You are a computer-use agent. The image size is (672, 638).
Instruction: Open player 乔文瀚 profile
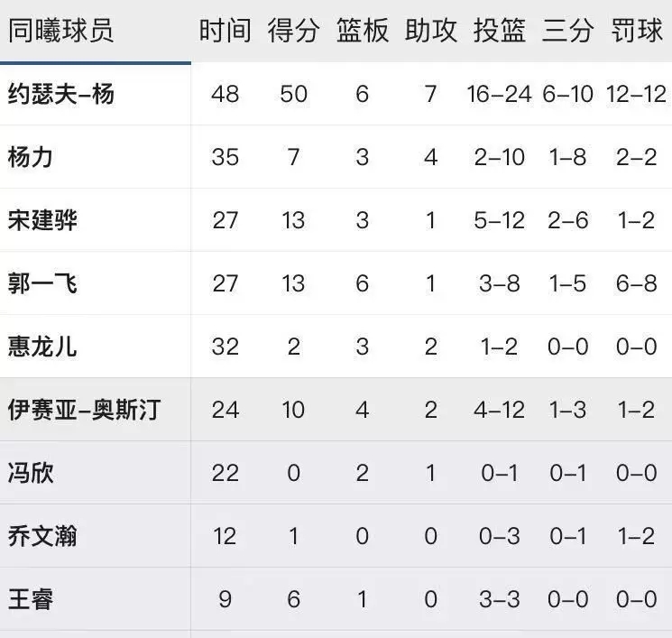[42, 535]
